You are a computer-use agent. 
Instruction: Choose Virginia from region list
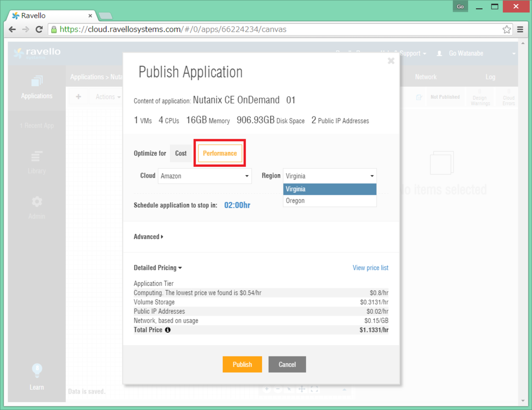330,189
